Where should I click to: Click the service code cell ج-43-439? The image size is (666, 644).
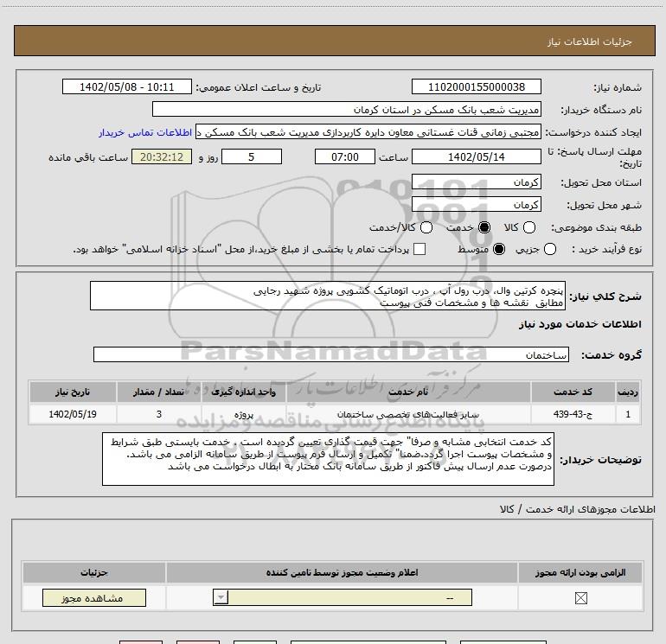click(x=573, y=414)
